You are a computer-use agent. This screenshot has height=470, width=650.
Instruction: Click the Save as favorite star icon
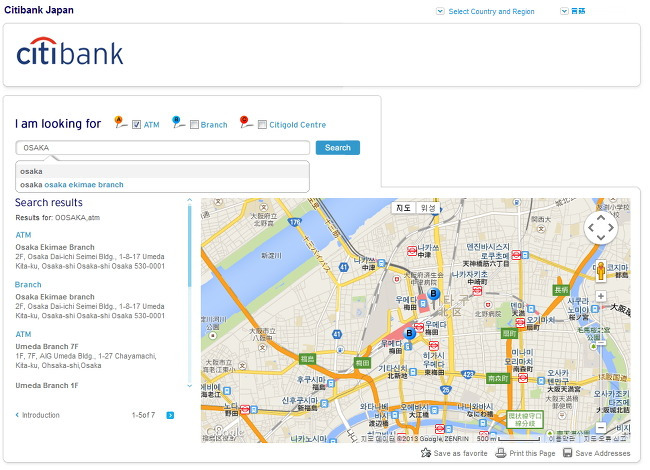coord(426,453)
